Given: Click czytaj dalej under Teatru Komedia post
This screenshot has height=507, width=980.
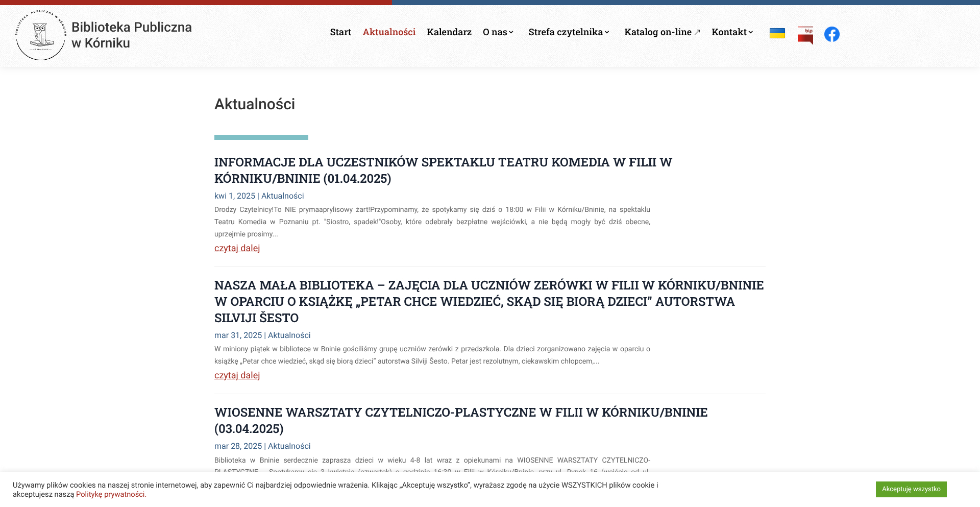Looking at the screenshot, I should [x=237, y=248].
